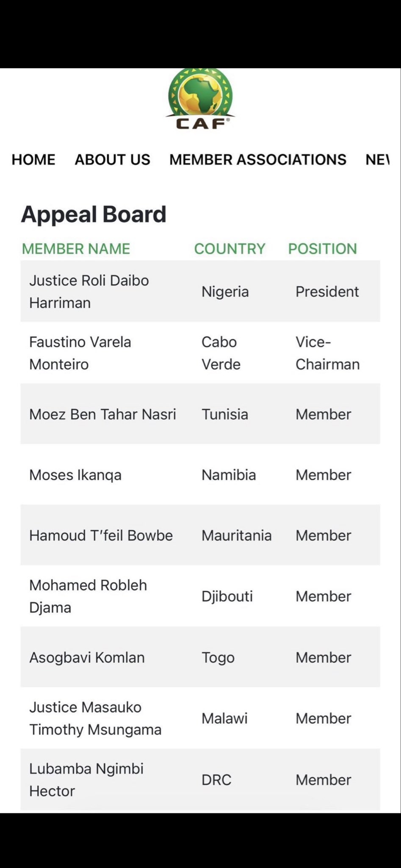Select Moez Ben Tahar Nasri entry

point(102,414)
